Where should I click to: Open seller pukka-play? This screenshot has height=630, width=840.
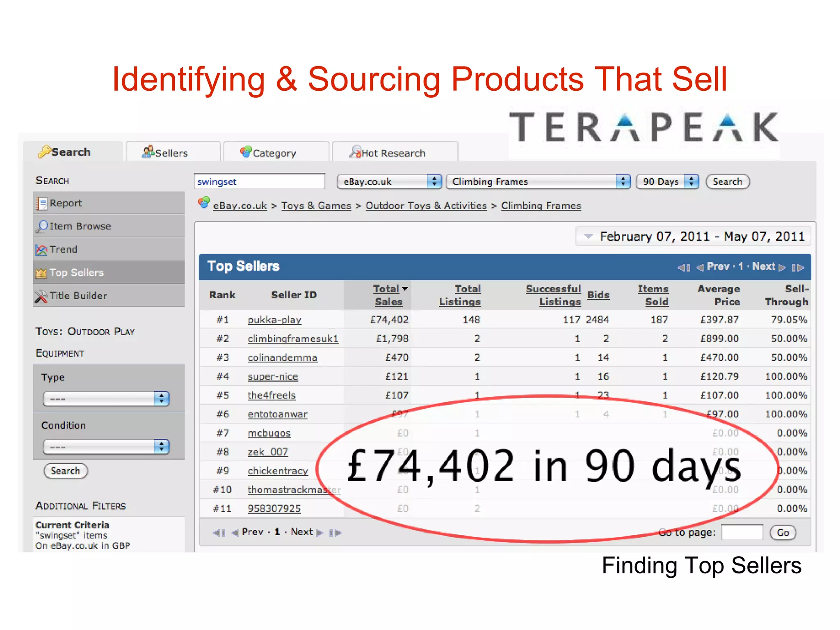tap(274, 320)
